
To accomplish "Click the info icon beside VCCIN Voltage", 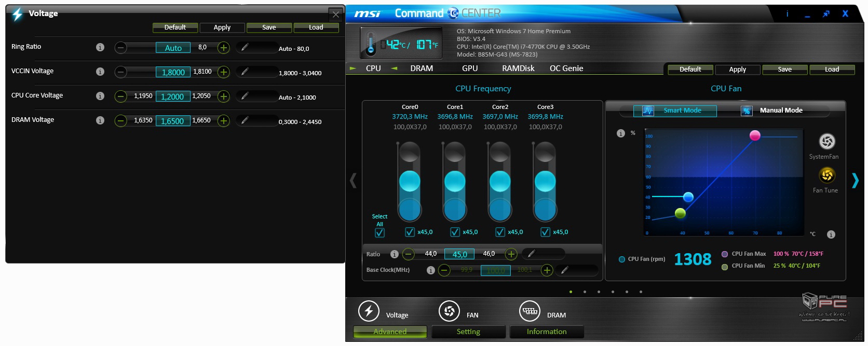I will coord(100,72).
